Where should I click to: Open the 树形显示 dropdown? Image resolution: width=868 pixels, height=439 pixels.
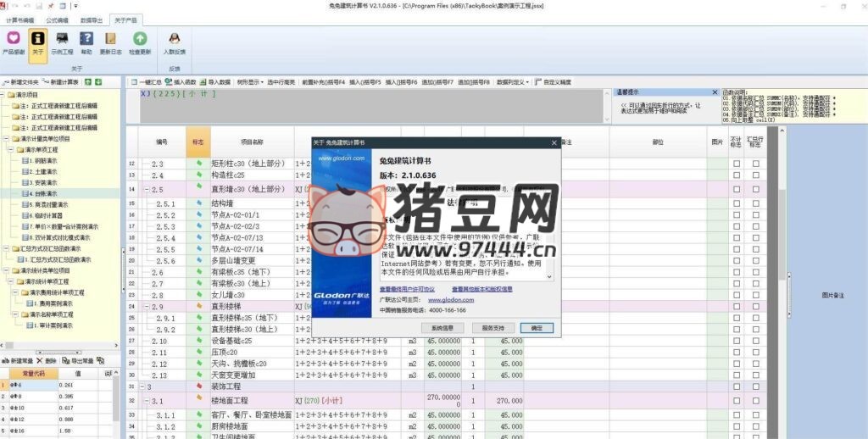250,82
